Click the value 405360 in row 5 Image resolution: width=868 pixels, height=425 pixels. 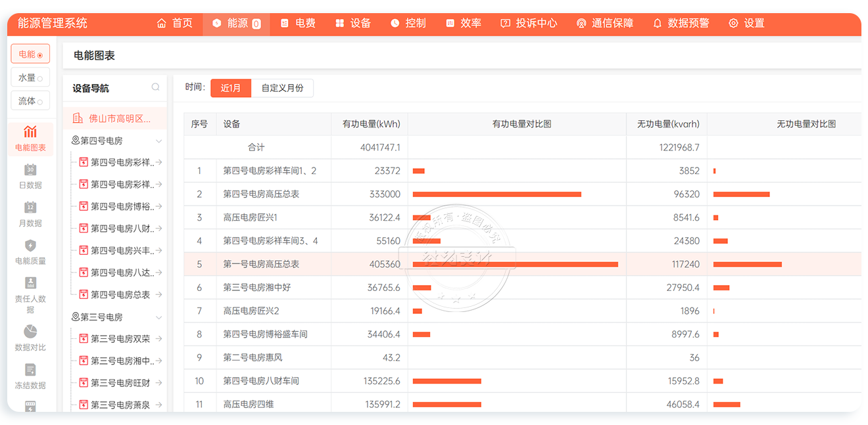tap(385, 264)
